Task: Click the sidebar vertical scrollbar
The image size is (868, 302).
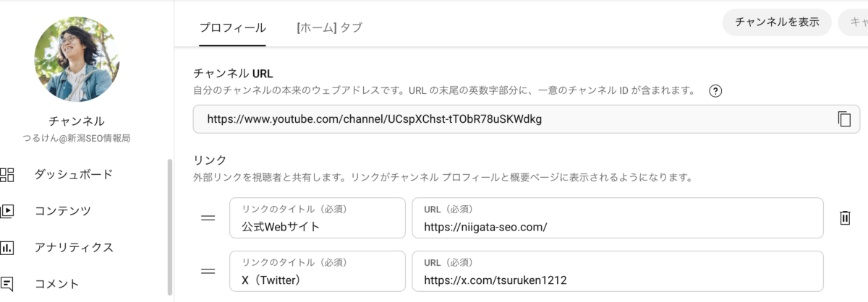Action: pyautogui.click(x=170, y=225)
